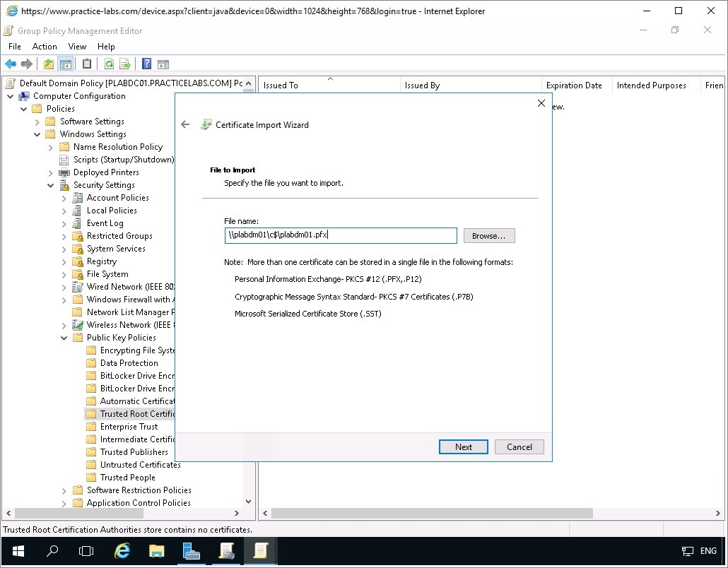Open File Explorer from the taskbar
728x568 pixels.
coord(156,551)
